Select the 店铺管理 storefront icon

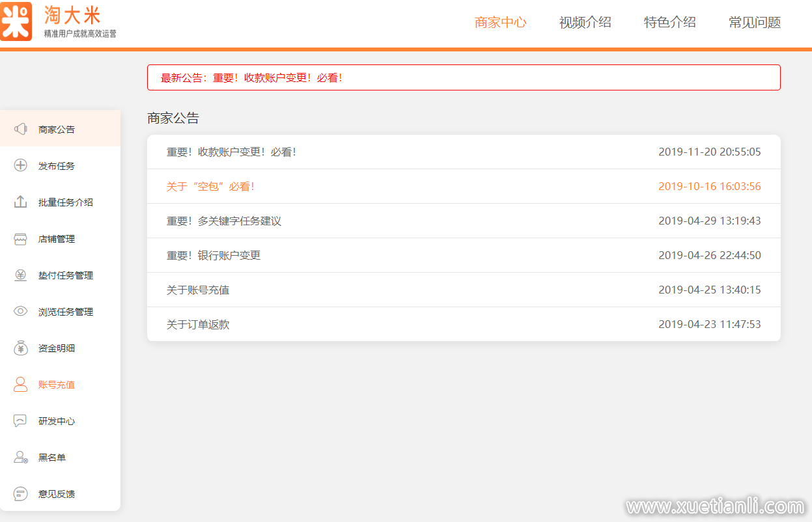click(x=20, y=239)
